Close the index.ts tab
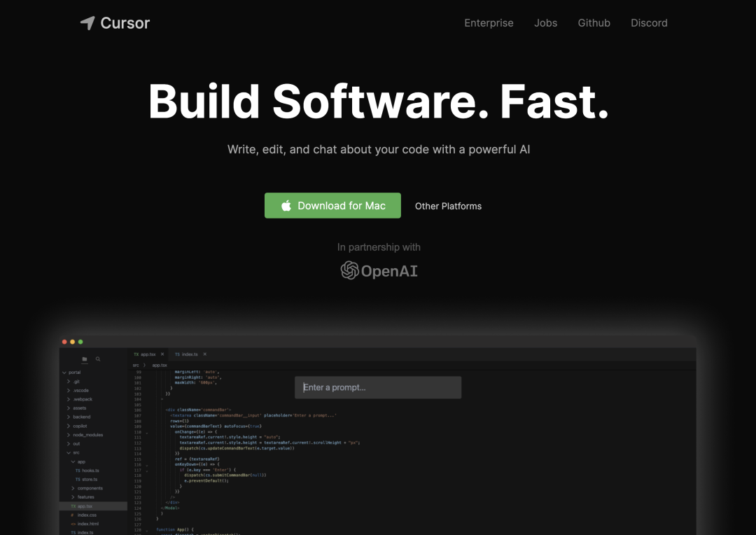Image resolution: width=756 pixels, height=535 pixels. [204, 354]
